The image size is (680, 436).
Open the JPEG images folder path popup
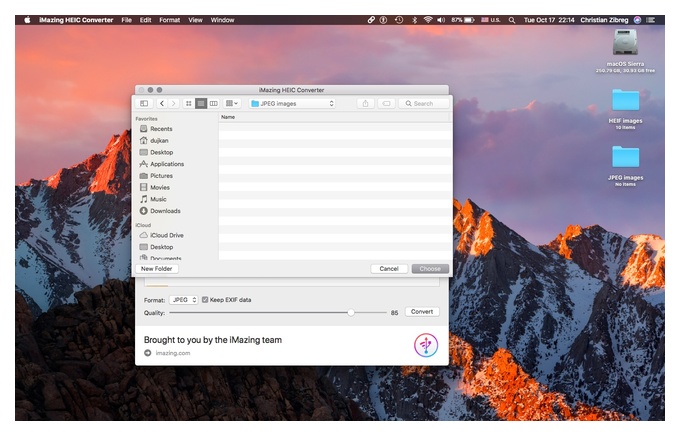click(x=293, y=103)
